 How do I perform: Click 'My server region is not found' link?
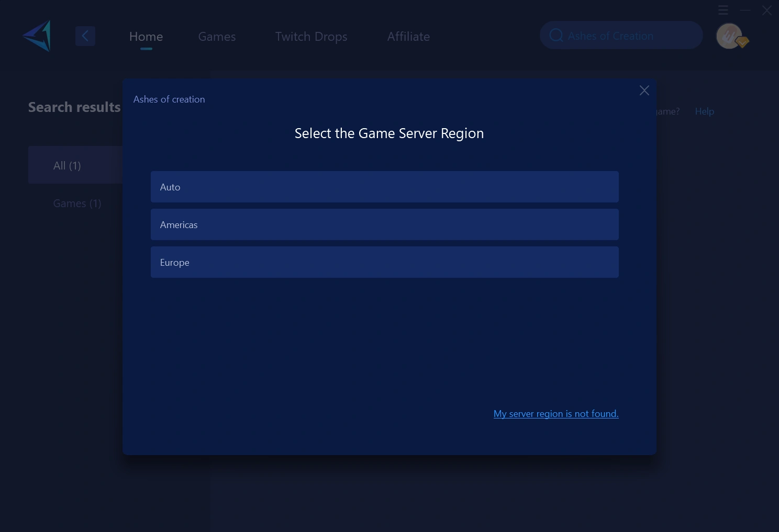pos(555,414)
